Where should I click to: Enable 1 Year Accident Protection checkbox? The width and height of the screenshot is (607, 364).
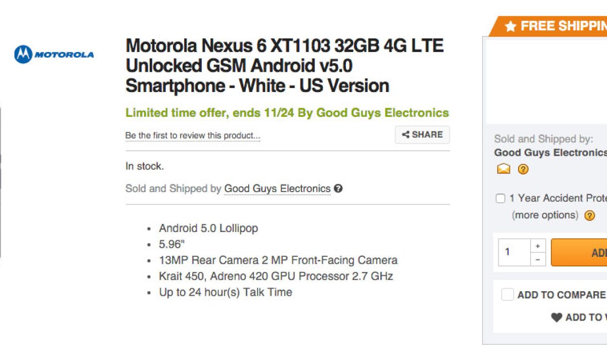[500, 199]
